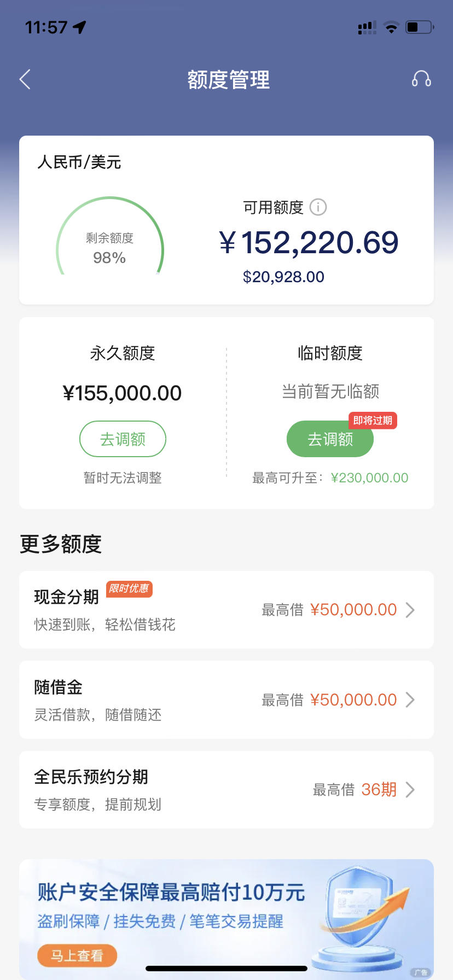This screenshot has height=980, width=453.
Task: Open the 现金分期 item
Action: pyautogui.click(x=226, y=610)
